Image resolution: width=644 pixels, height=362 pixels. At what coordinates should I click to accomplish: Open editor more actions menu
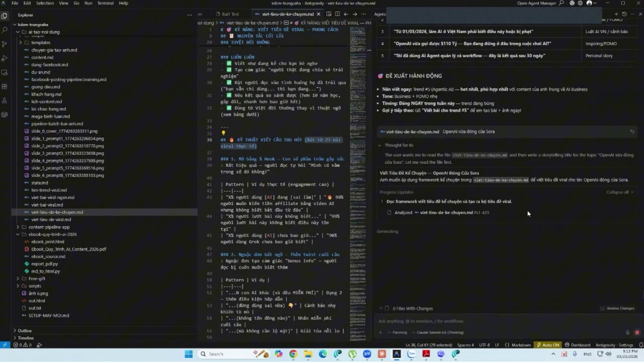pos(364,14)
